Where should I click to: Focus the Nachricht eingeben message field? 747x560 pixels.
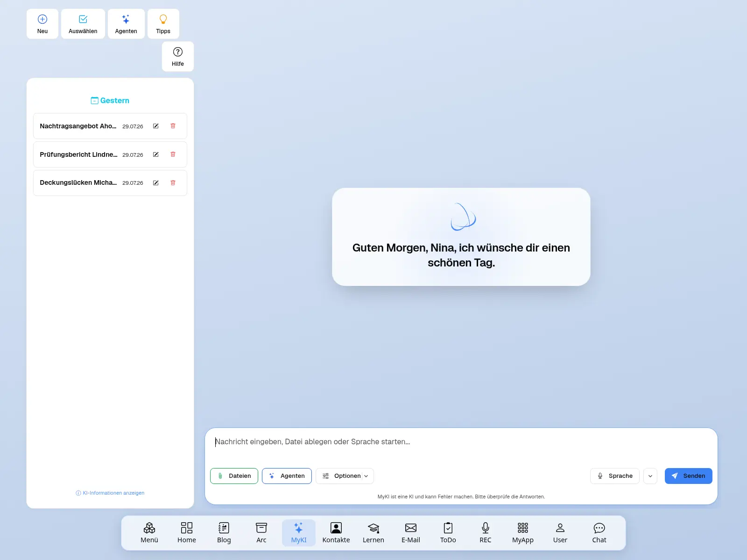[461, 442]
